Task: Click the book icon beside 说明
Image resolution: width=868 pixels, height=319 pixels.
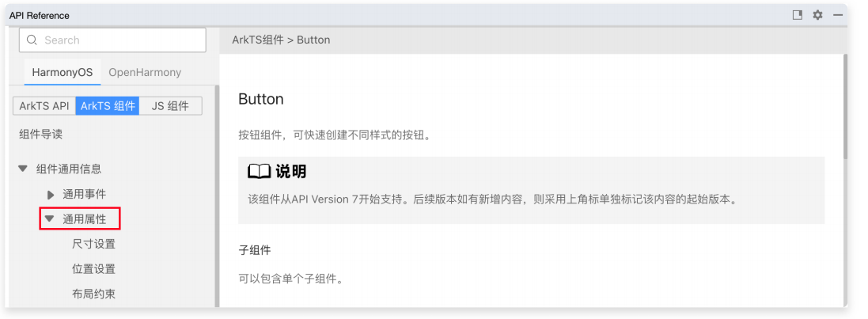Action: click(258, 172)
